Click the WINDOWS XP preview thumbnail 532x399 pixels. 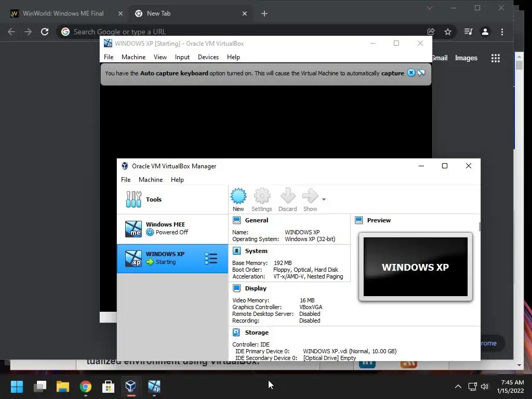tap(415, 267)
